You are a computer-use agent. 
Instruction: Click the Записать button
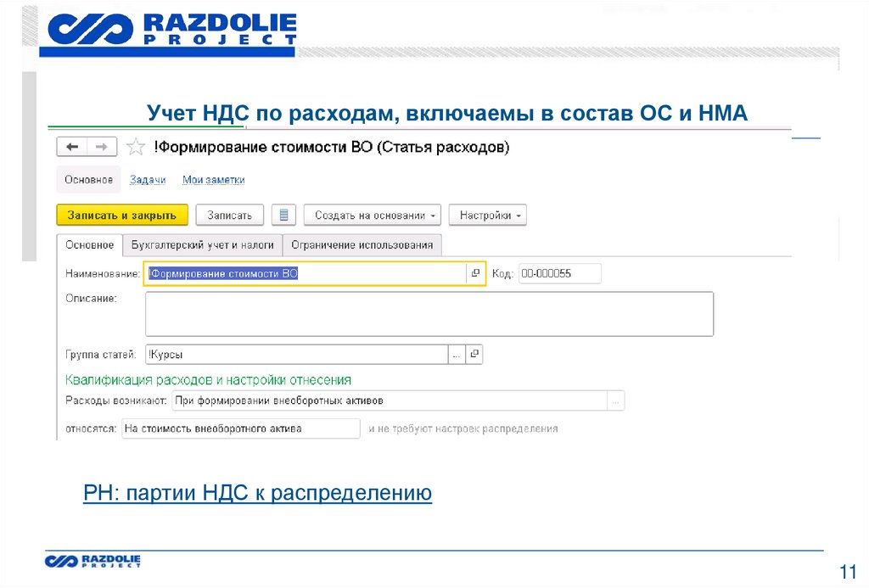coord(229,215)
